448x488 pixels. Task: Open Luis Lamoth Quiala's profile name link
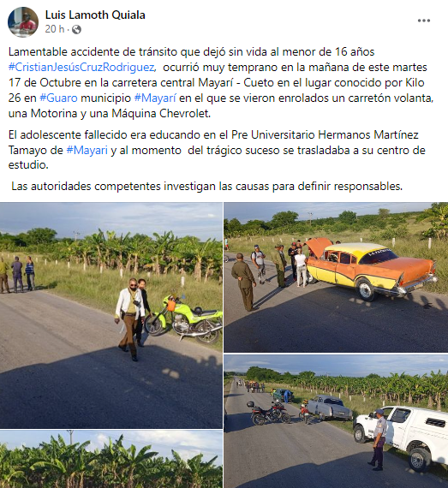click(x=95, y=15)
